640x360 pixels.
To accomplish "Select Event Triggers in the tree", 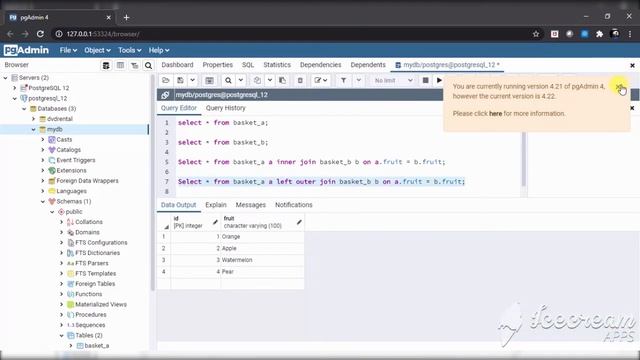I will (76, 160).
